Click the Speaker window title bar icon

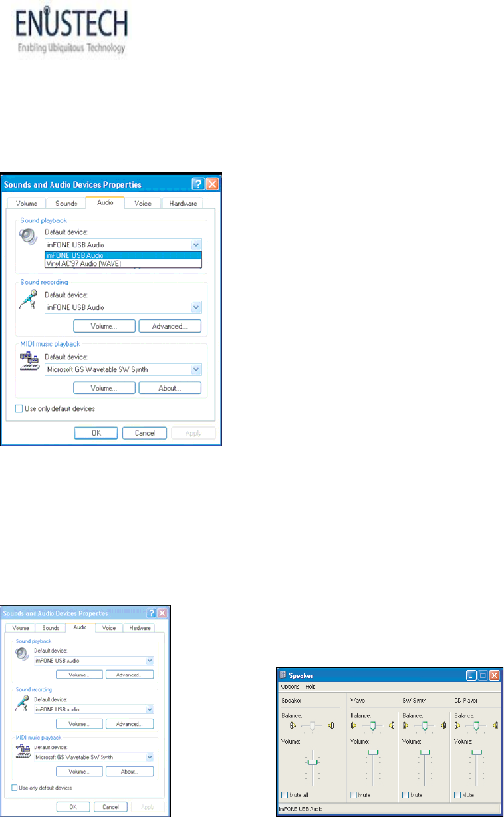pyautogui.click(x=283, y=675)
